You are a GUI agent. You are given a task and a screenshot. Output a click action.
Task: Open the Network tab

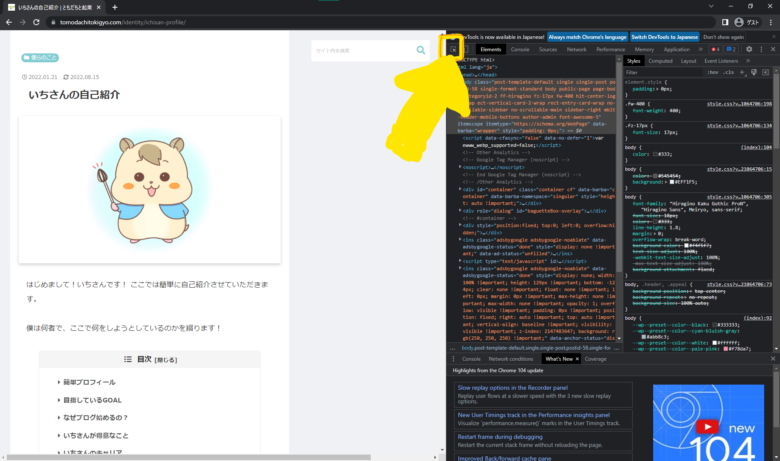click(x=577, y=49)
